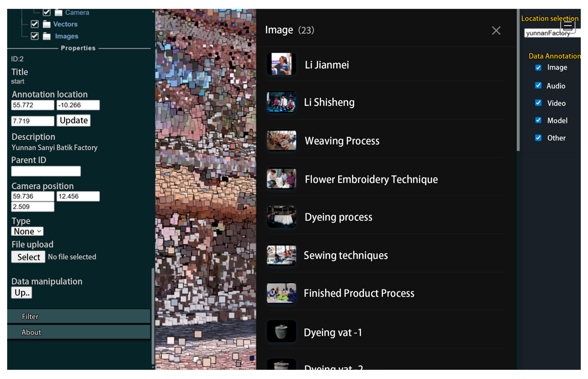Toggle the Video annotation checkbox
Image resolution: width=588 pixels, height=379 pixels.
538,103
